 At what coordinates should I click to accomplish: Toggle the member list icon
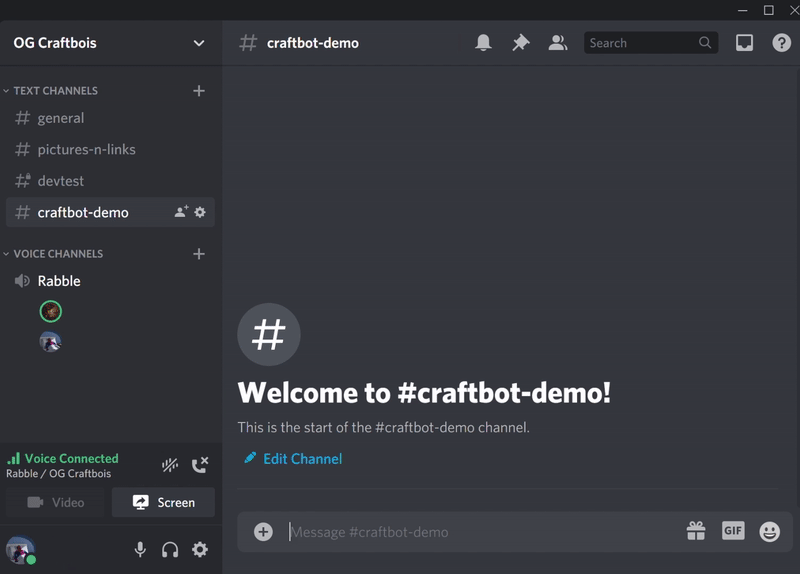coord(558,42)
